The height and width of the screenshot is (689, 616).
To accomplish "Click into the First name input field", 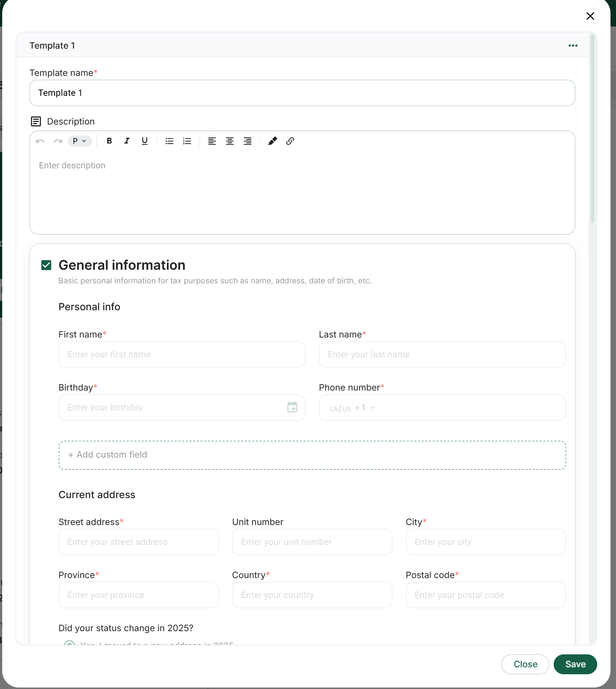I will click(x=182, y=354).
